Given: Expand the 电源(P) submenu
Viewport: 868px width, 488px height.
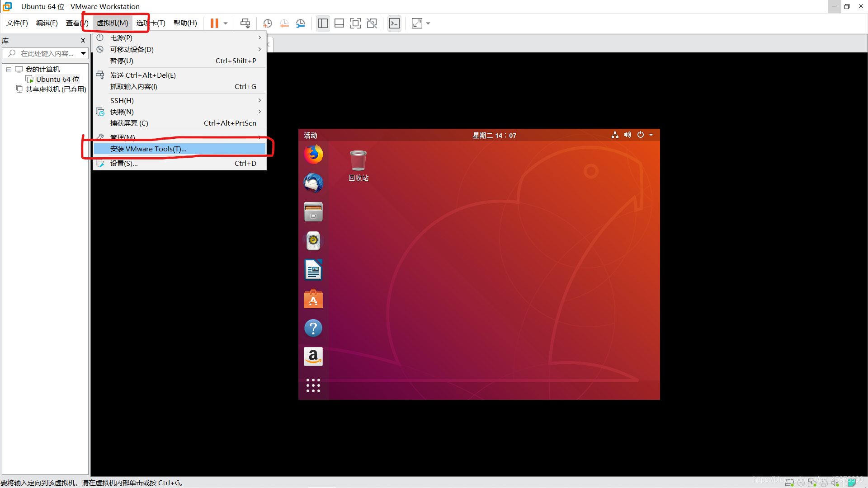Looking at the screenshot, I should 179,38.
